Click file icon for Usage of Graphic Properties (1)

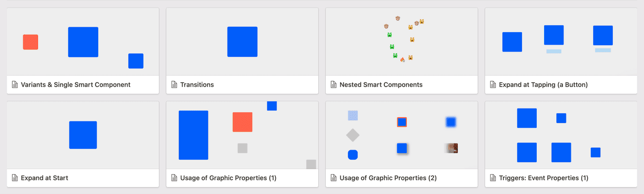point(174,178)
